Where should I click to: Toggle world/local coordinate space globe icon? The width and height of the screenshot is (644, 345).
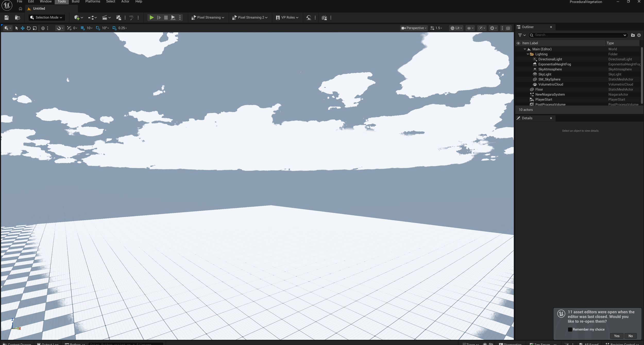pyautogui.click(x=43, y=28)
